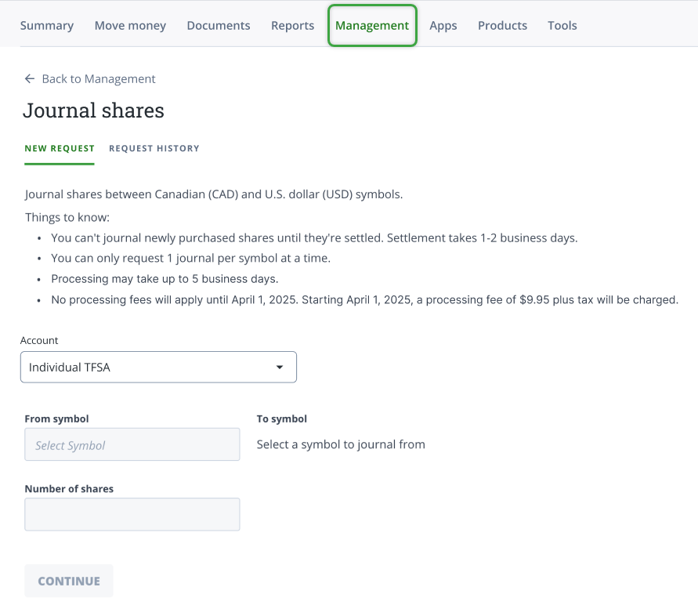The width and height of the screenshot is (698, 616).
Task: Go to the Documents section
Action: tap(218, 25)
